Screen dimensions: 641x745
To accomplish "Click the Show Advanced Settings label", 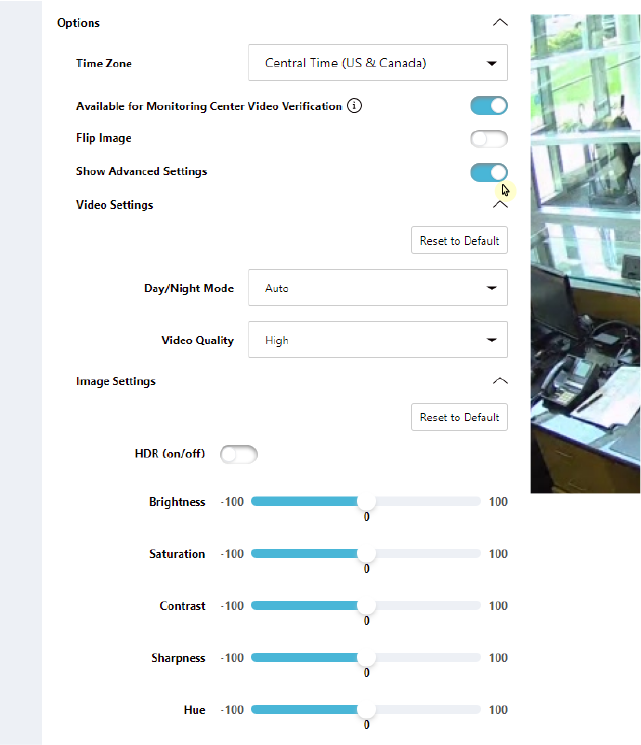I will pos(142,172).
